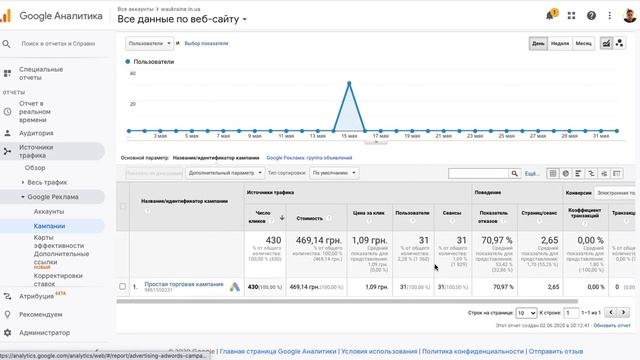This screenshot has height=360, width=640.
Task: Select the percentage pie view icon
Action: (566, 173)
